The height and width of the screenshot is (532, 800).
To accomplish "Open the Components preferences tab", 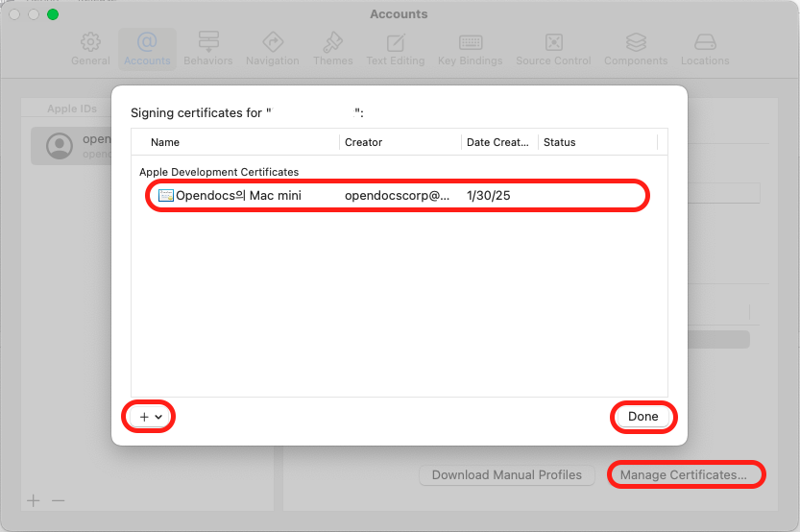I will tap(636, 50).
